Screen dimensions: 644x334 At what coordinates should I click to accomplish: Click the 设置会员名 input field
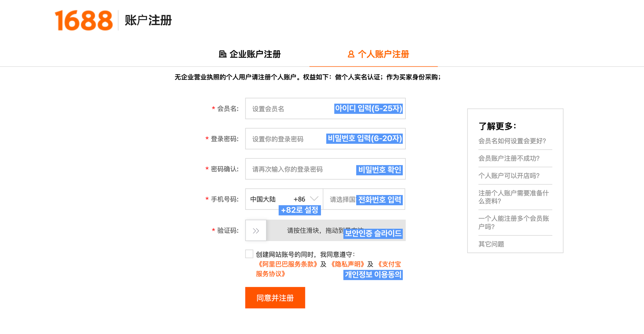pos(290,109)
